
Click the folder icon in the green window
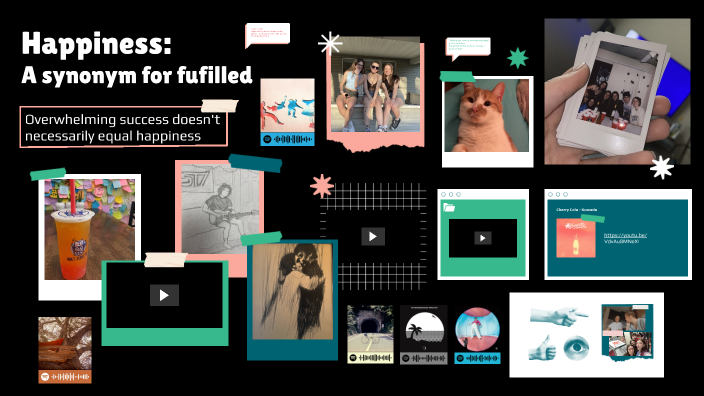click(449, 207)
